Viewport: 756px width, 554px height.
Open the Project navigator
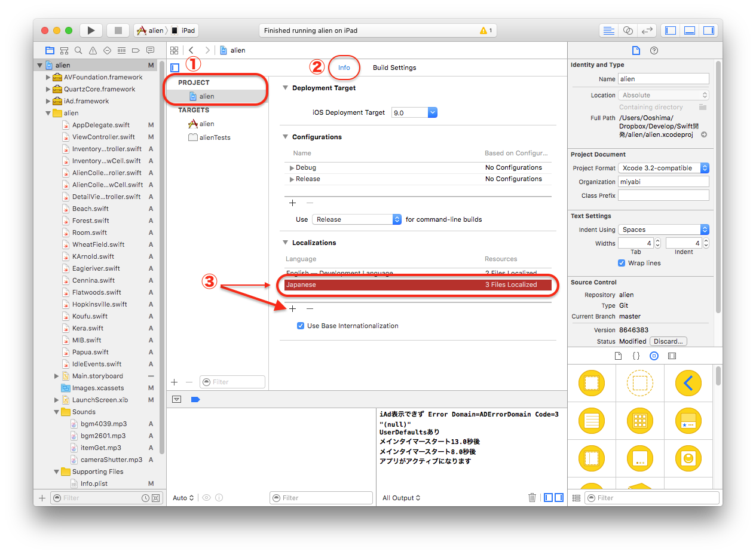point(50,50)
